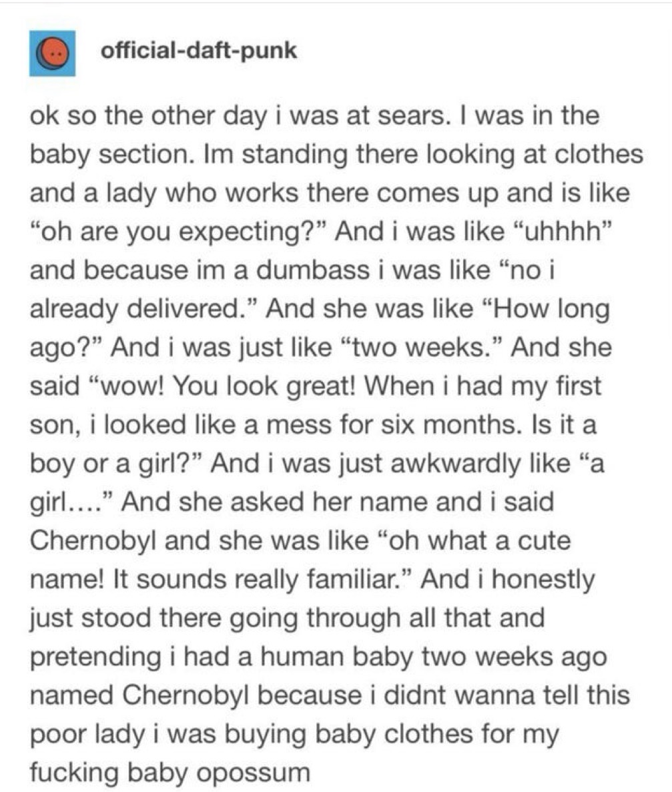The height and width of the screenshot is (792, 672).
Task: Open the official-daft-punk blog username link
Action: pos(198,51)
